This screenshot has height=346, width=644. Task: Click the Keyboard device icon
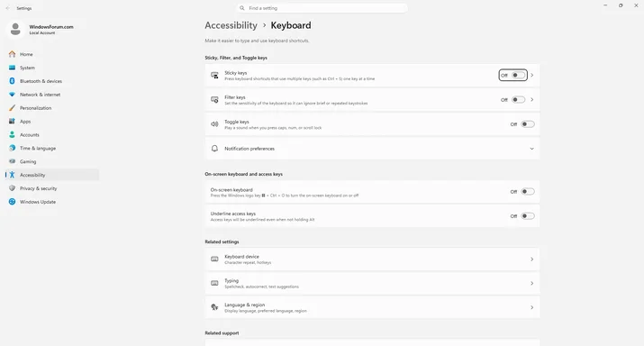(x=214, y=259)
